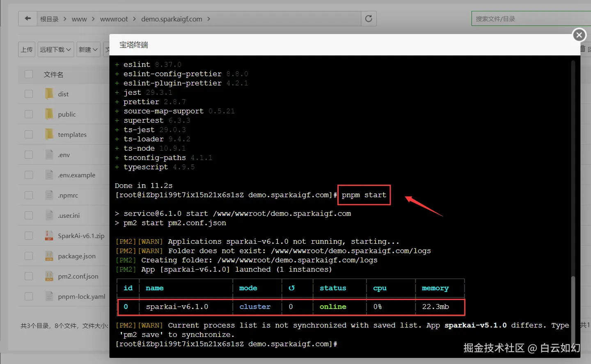
Task: Focus the 搜索文件/目录 search field
Action: point(531,18)
